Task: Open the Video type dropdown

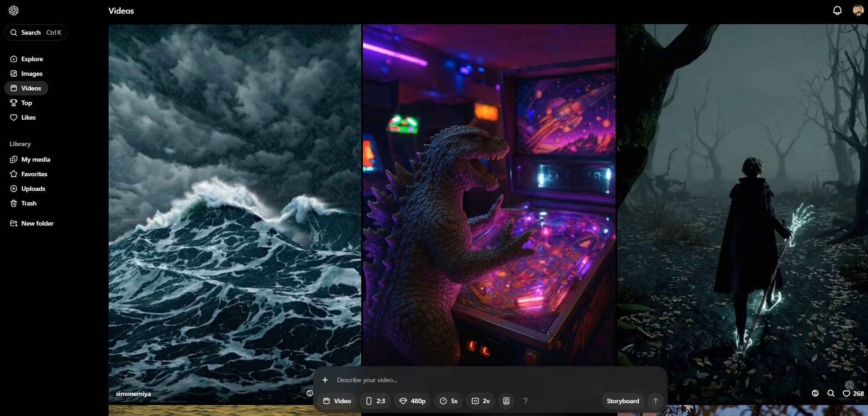Action: tap(337, 401)
